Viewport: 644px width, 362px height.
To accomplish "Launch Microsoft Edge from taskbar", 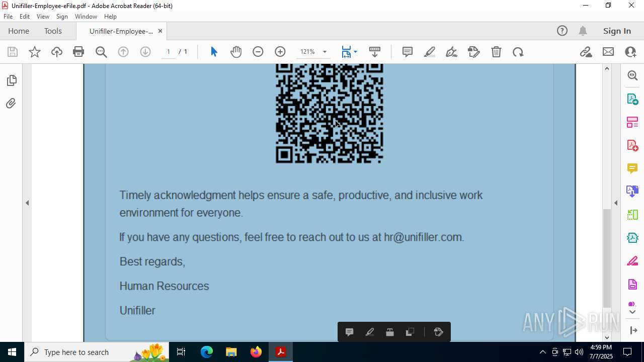I will [x=207, y=352].
